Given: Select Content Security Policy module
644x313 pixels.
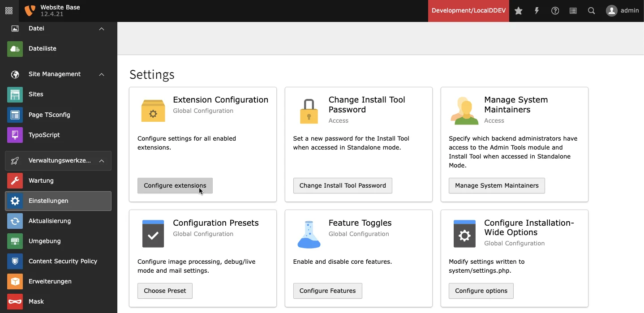Looking at the screenshot, I should 63,261.
